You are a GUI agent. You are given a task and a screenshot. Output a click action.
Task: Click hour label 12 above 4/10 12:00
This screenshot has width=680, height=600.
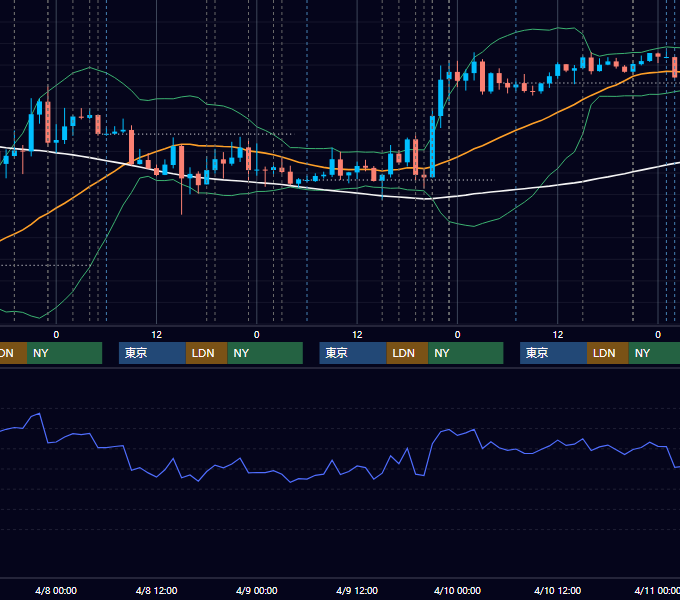558,335
